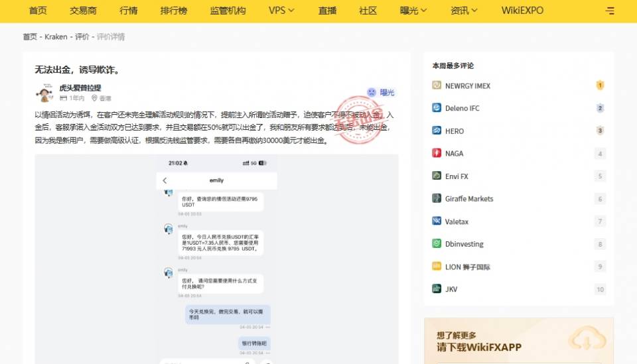Viewport: 637px width, 364px height.
Task: Click the JKV broker logo
Action: (437, 289)
